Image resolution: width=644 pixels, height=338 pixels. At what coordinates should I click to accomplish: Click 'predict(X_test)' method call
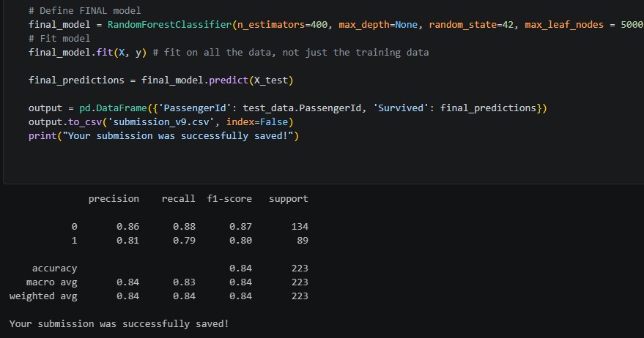tap(251, 80)
